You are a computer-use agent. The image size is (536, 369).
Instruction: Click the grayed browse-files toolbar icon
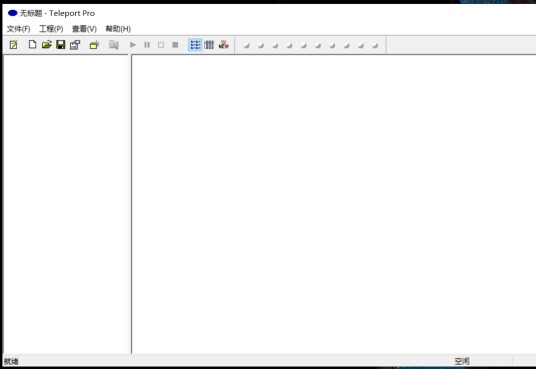click(x=113, y=45)
